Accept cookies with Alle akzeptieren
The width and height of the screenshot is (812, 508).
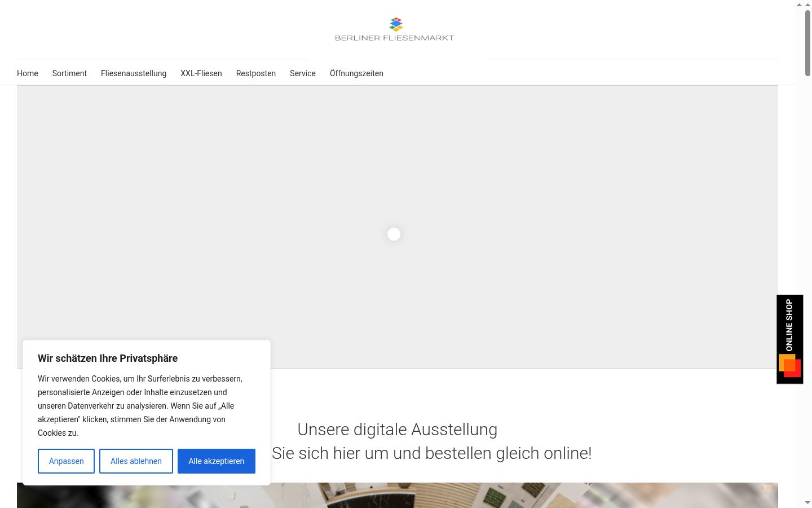[217, 461]
